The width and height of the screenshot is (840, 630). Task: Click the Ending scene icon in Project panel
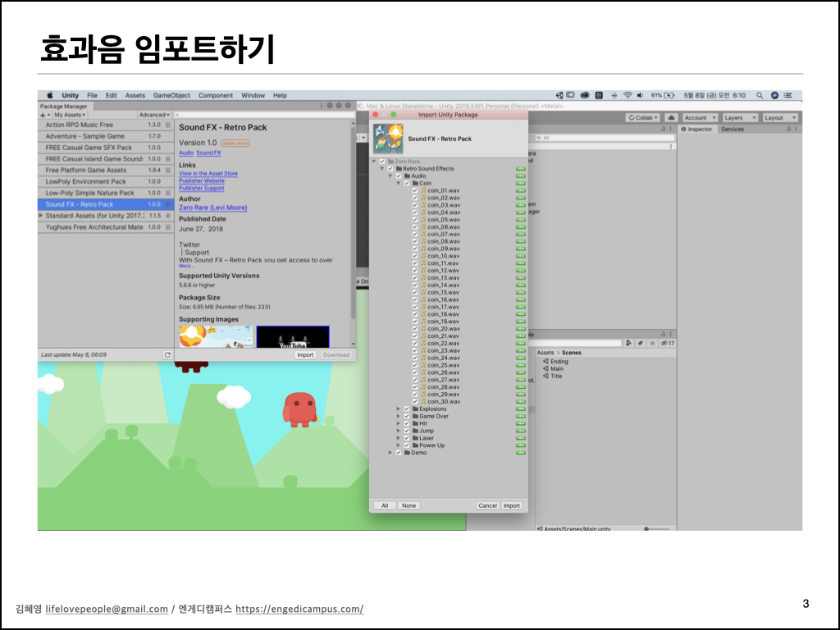coord(546,362)
